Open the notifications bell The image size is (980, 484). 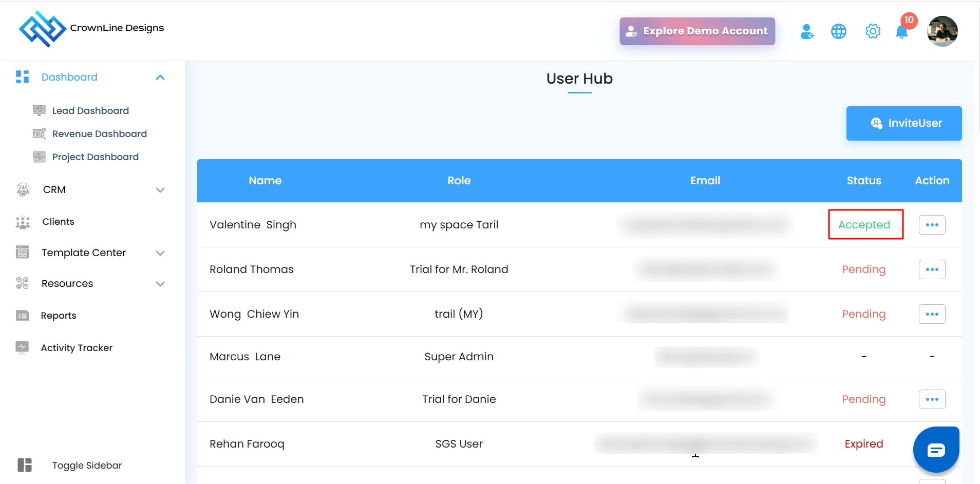click(902, 32)
